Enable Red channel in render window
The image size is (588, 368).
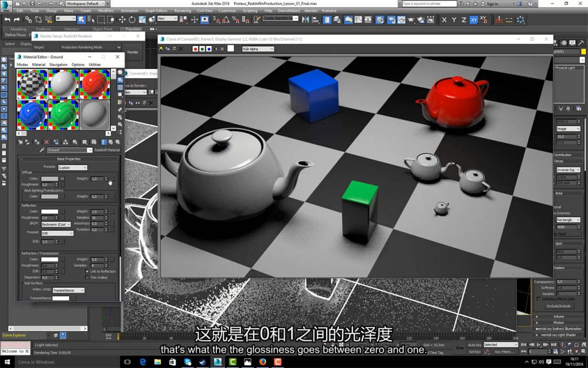tap(195, 49)
